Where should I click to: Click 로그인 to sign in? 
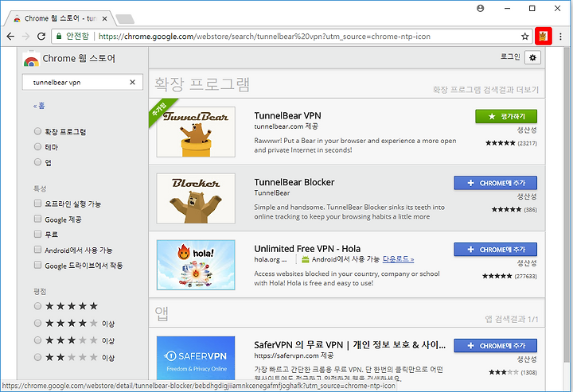[x=510, y=56]
